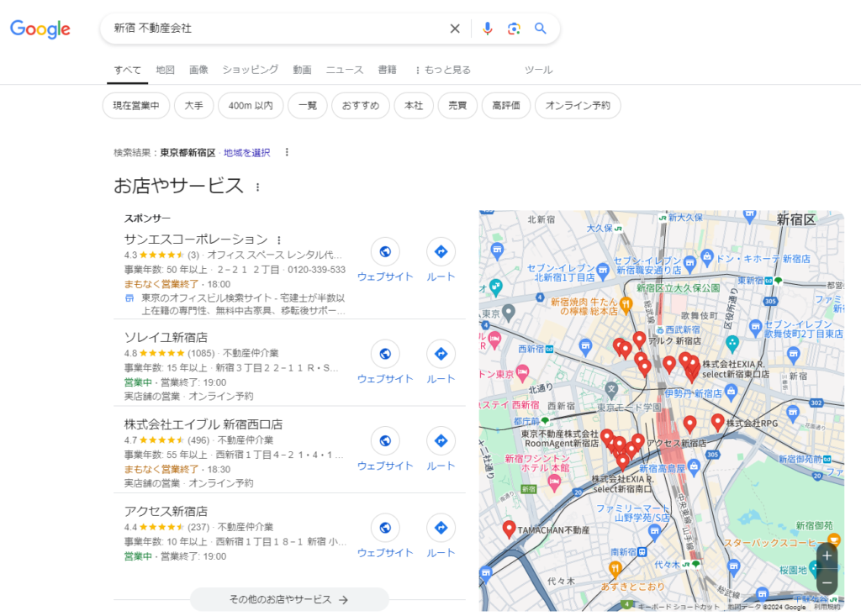Viewport: 861px width, 616px height.
Task: Click 地域を選択 link
Action: click(246, 153)
